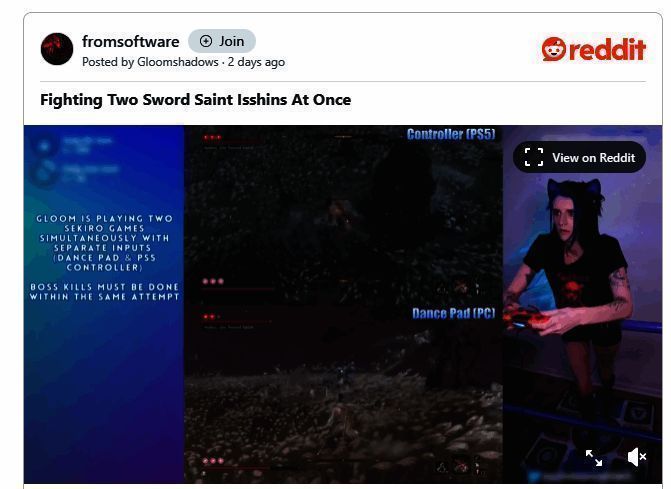Click the View on Reddit button
This screenshot has width=671, height=489.
(x=579, y=157)
